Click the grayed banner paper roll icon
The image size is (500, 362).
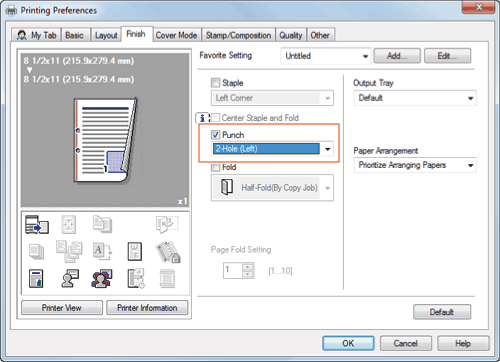pyautogui.click(x=167, y=279)
